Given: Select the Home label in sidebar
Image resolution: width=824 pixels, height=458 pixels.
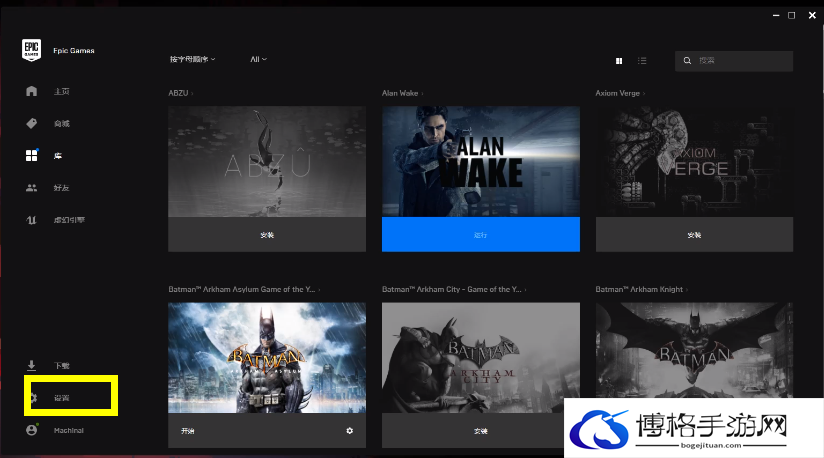Looking at the screenshot, I should (x=61, y=91).
